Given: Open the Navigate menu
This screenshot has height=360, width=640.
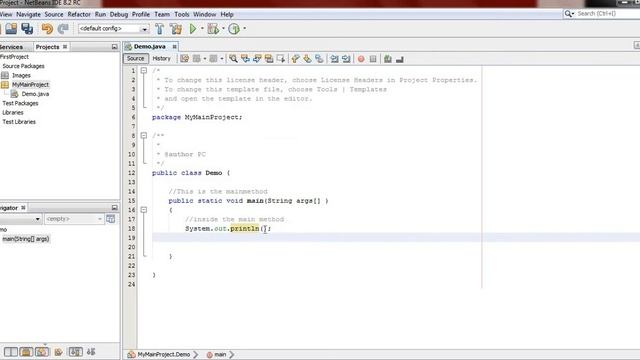Looking at the screenshot, I should pyautogui.click(x=29, y=14).
